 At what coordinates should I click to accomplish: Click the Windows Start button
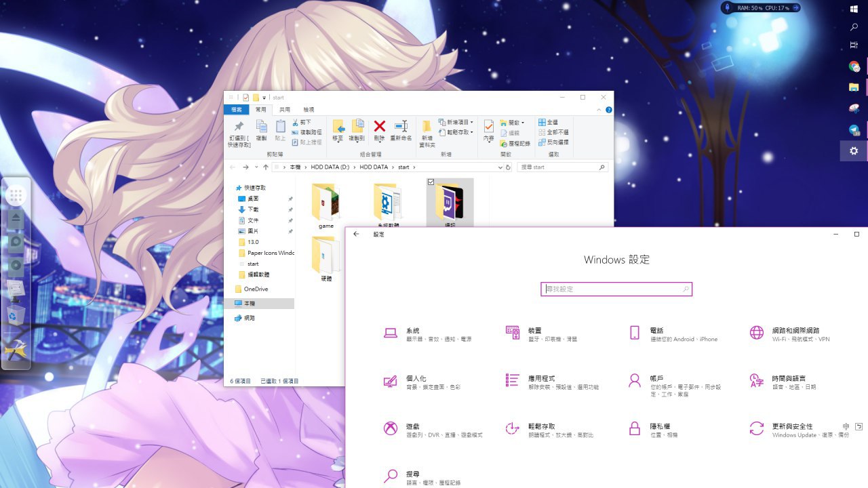pyautogui.click(x=854, y=9)
